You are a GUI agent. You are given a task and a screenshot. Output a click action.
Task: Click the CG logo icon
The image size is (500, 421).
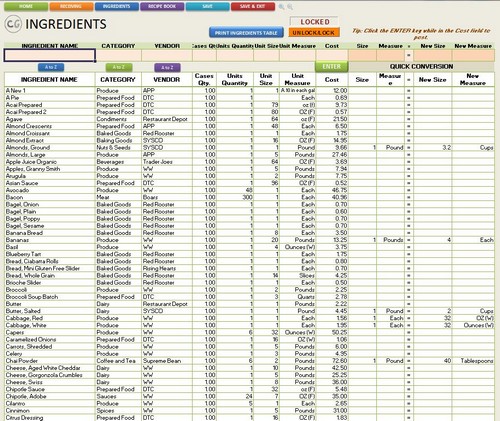[x=13, y=24]
